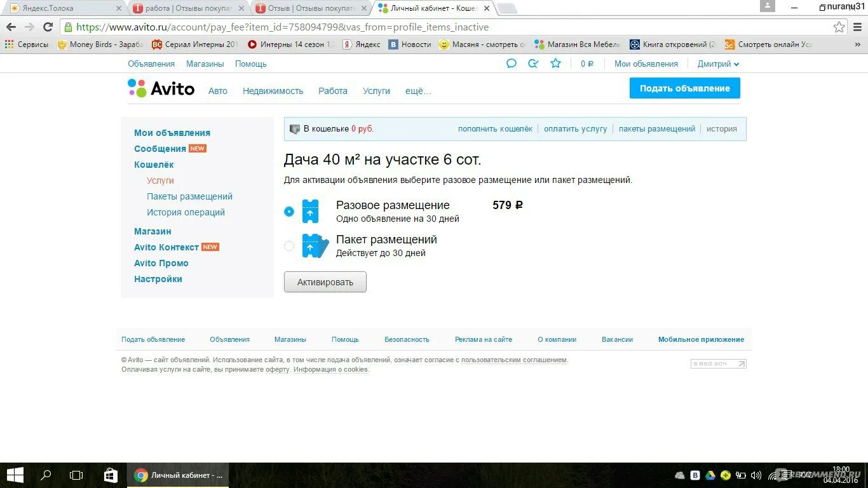Open the 'пользовательским соглашением' link
The width and height of the screenshot is (868, 488).
click(513, 360)
